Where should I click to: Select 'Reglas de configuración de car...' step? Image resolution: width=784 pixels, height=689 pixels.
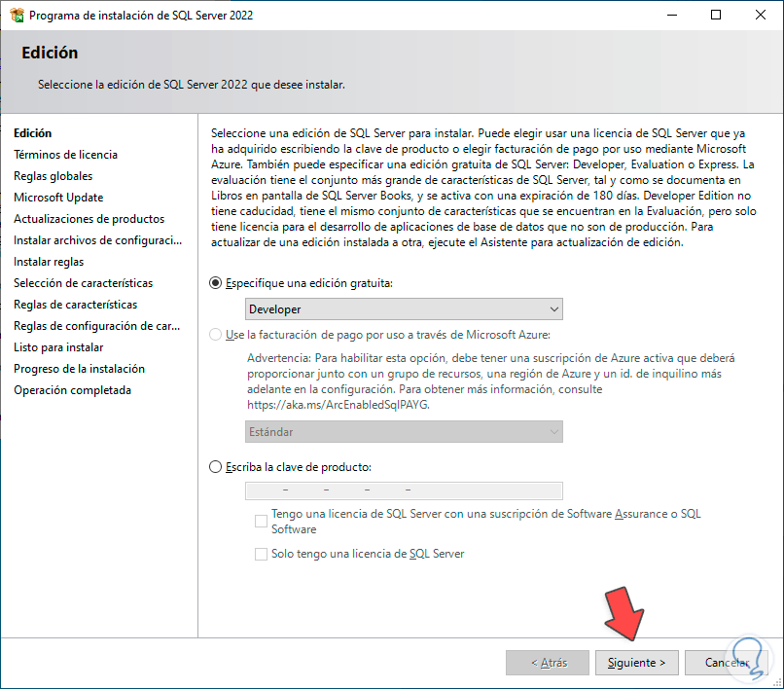[96, 326]
